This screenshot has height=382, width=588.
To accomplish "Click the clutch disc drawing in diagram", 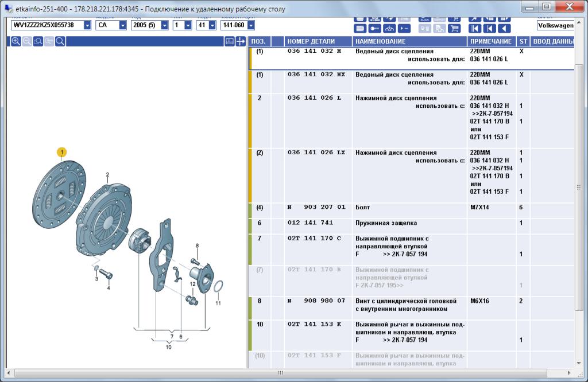I will pyautogui.click(x=59, y=194).
